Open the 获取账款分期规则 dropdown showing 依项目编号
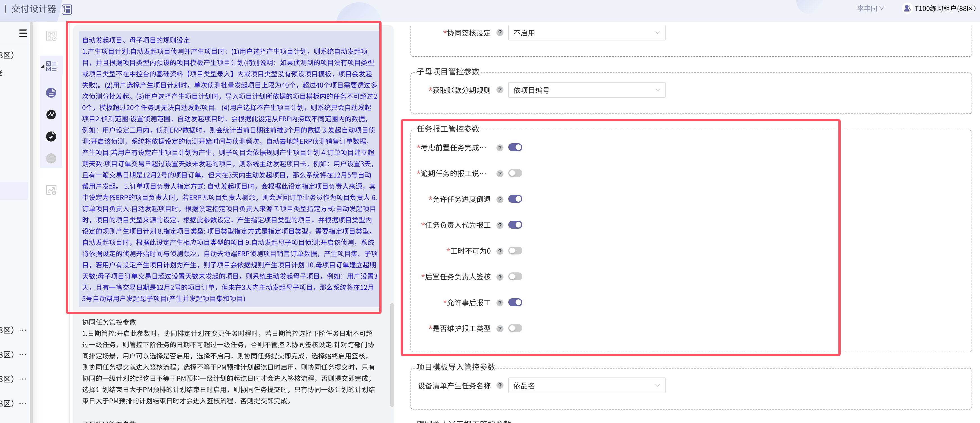The image size is (980, 423). (587, 90)
